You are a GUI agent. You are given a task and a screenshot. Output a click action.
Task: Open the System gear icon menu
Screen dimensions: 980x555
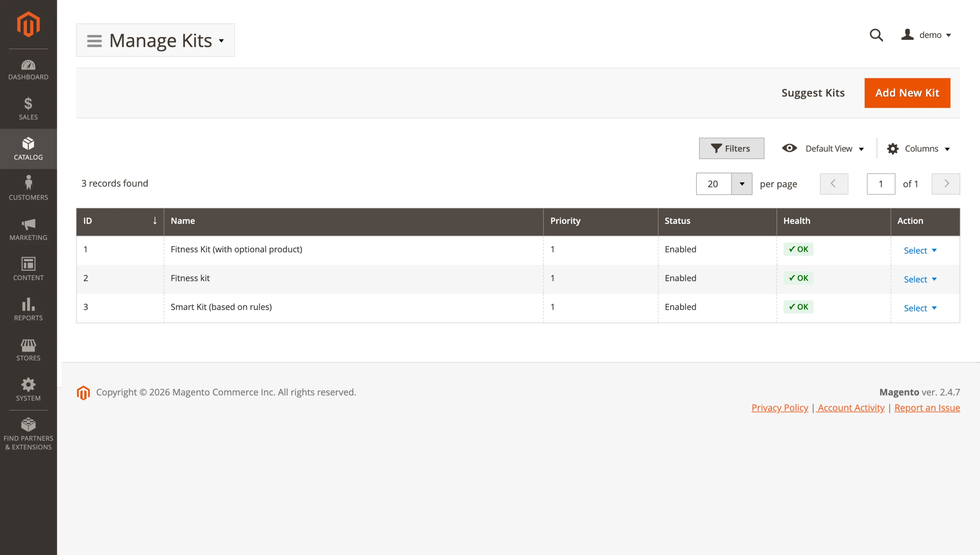tap(28, 390)
